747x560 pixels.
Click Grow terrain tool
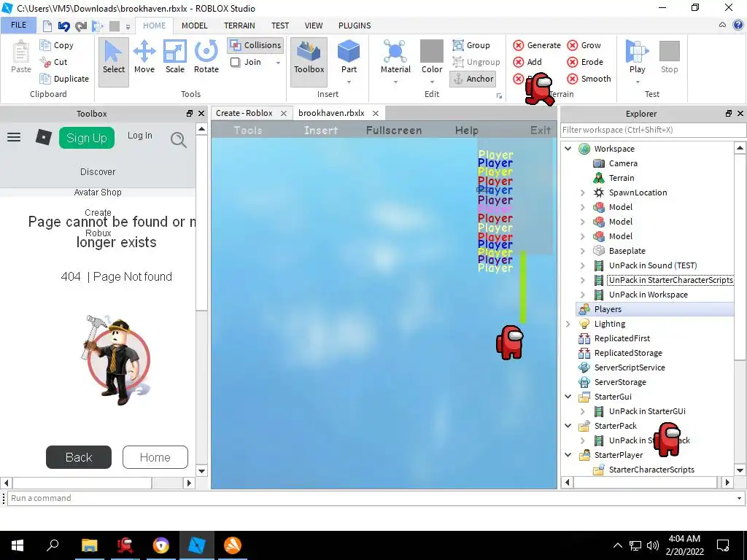(584, 45)
